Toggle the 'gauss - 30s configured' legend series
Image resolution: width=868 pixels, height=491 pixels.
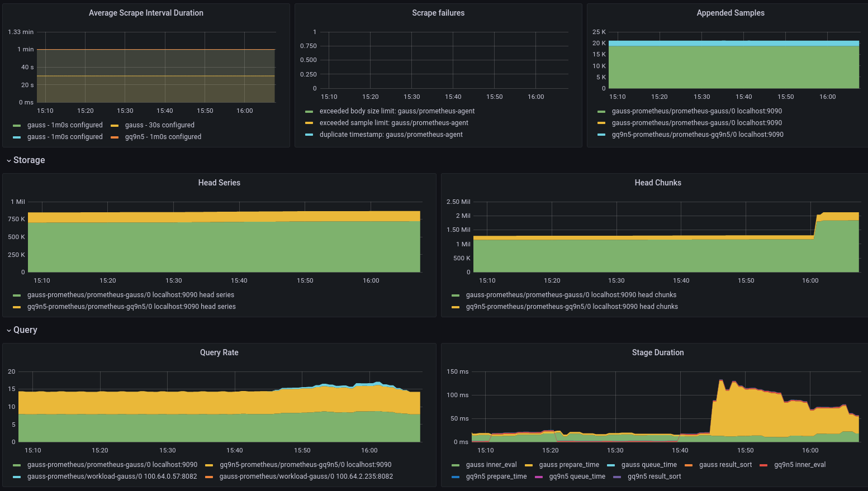pyautogui.click(x=160, y=125)
